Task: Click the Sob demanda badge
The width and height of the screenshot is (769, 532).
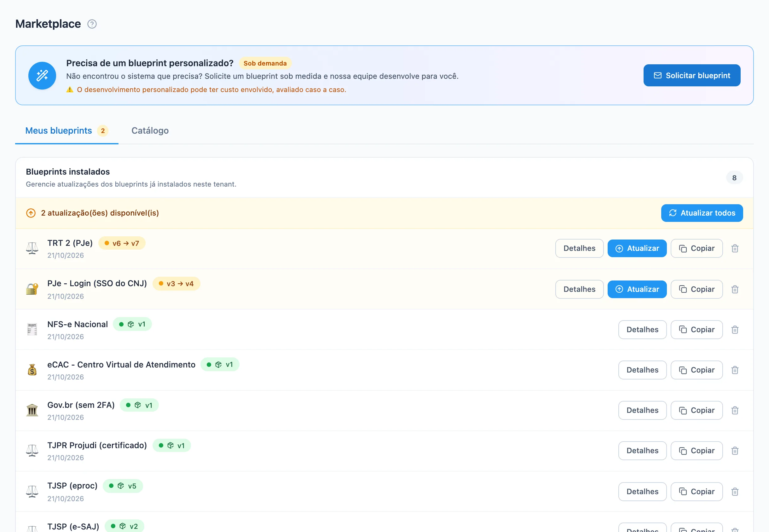Action: tap(265, 63)
